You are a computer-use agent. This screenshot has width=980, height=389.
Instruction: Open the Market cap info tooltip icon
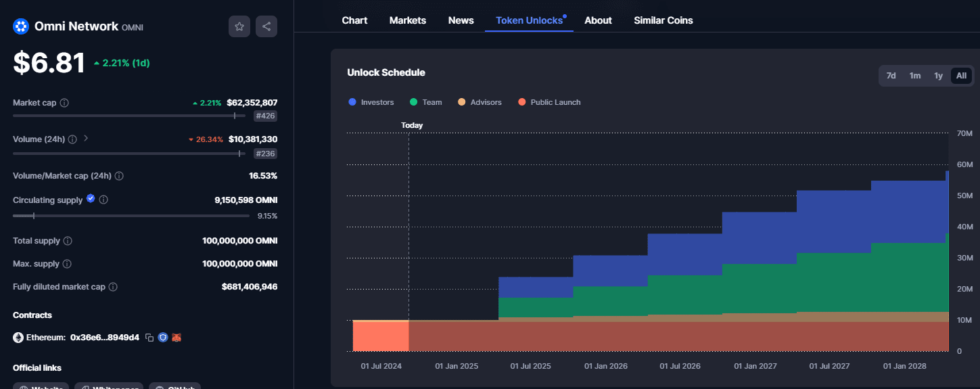click(64, 103)
